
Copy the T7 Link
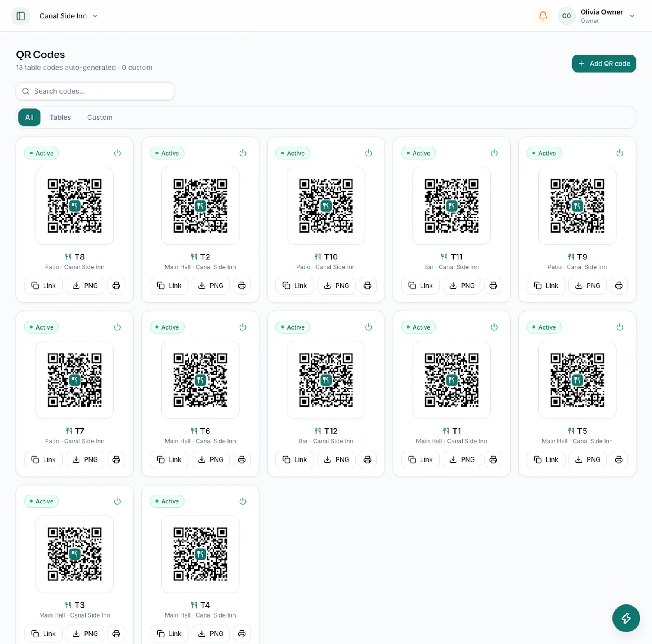[x=44, y=459]
